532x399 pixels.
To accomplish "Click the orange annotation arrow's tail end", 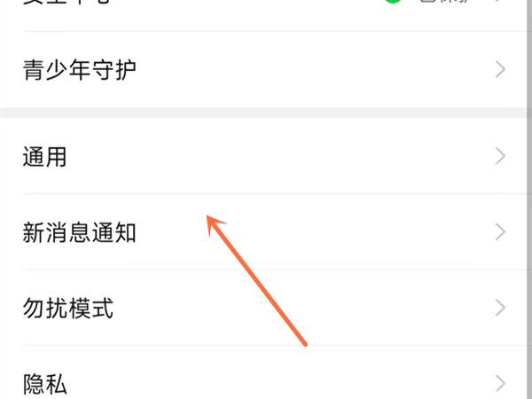I will [304, 343].
